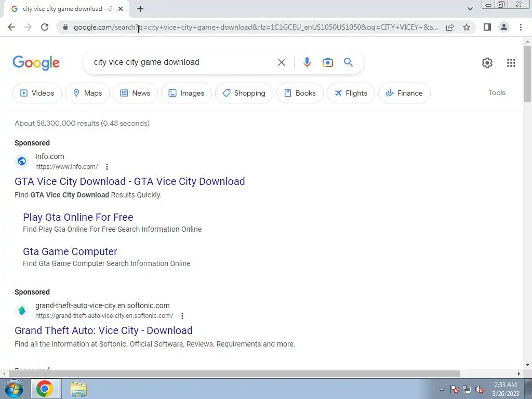Image resolution: width=532 pixels, height=399 pixels.
Task: Open the Chrome profile avatar
Action: (x=504, y=27)
